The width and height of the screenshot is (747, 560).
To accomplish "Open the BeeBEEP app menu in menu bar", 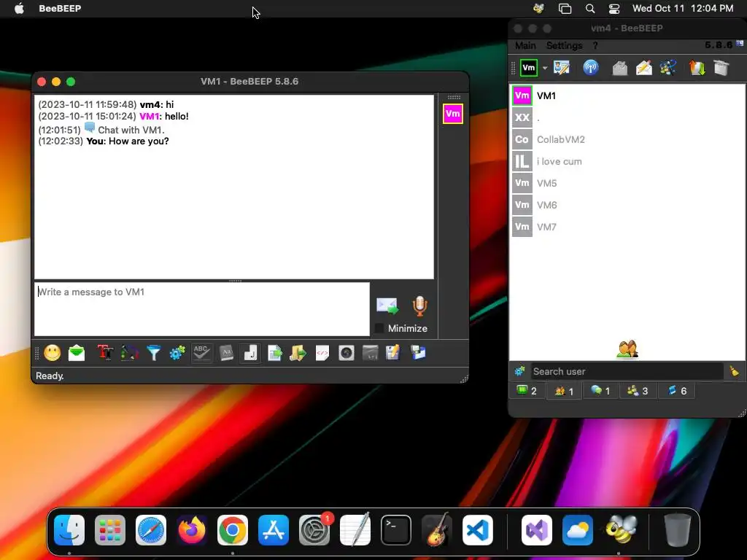I will (60, 9).
